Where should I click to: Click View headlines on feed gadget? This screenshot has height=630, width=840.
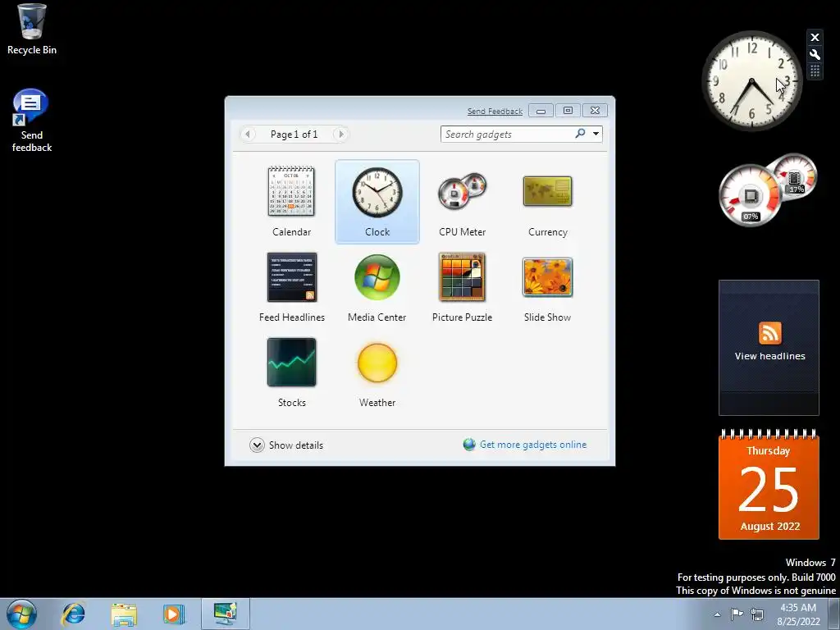pyautogui.click(x=769, y=356)
